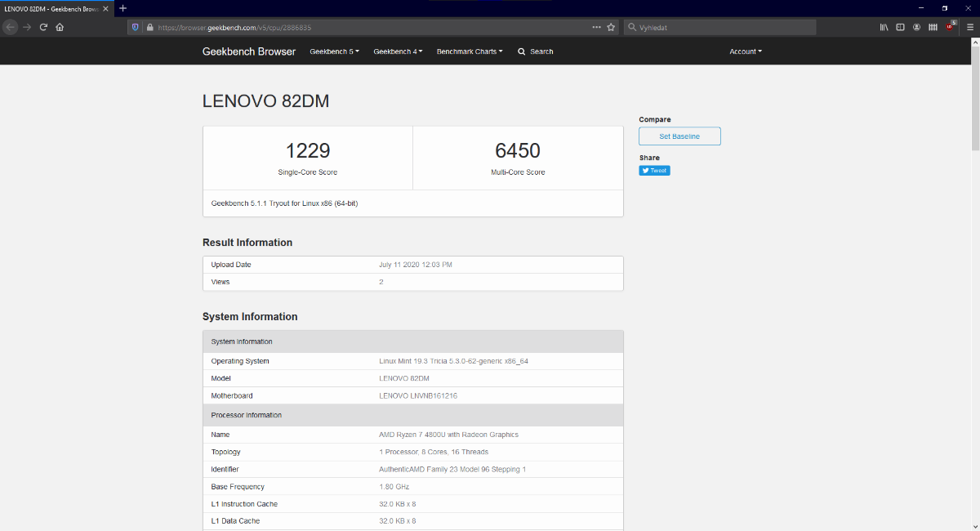Click the uBlock Origin extension icon
Viewport: 980px width, 531px height.
950,27
